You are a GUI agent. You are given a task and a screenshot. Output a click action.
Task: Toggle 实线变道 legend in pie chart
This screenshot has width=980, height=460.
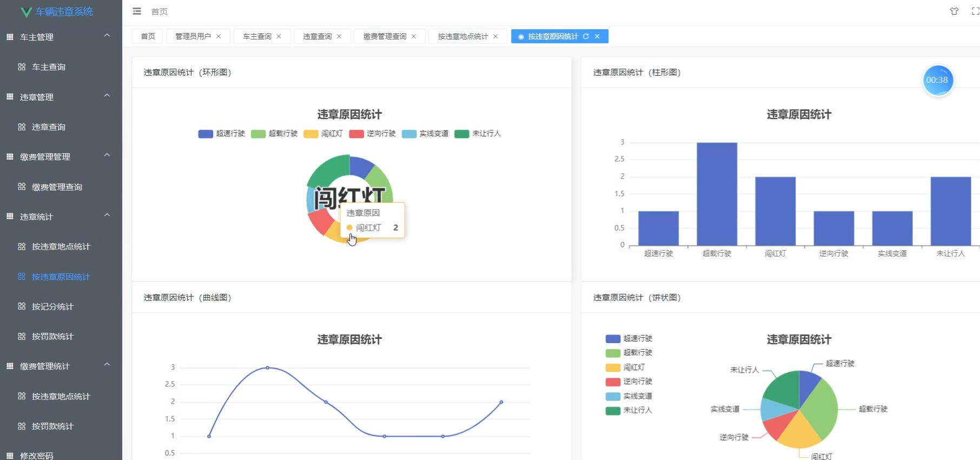[629, 396]
